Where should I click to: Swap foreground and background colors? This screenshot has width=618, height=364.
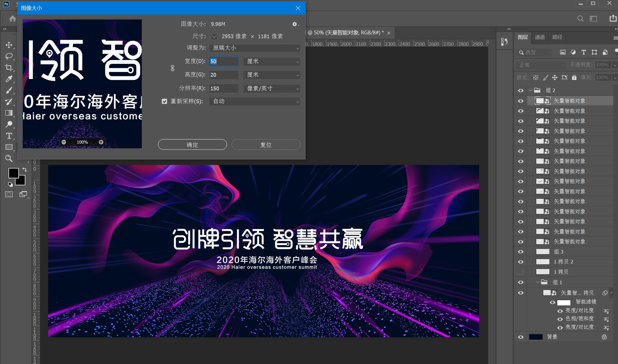tap(25, 169)
